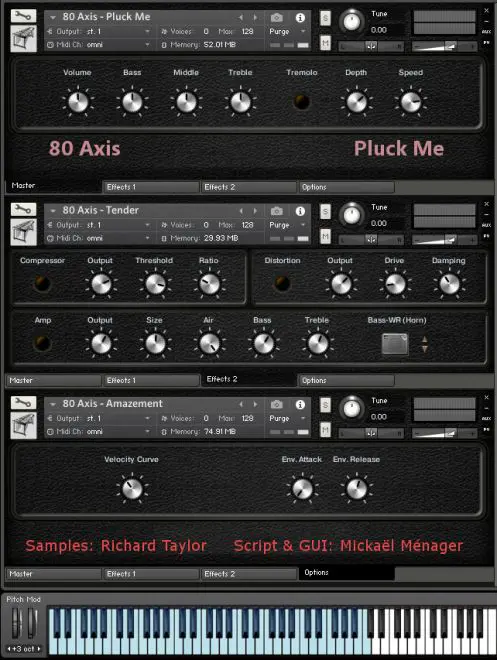Step cabinet selection with Bass-WR arrows
Image resolution: width=497 pixels, height=660 pixels.
(x=425, y=344)
